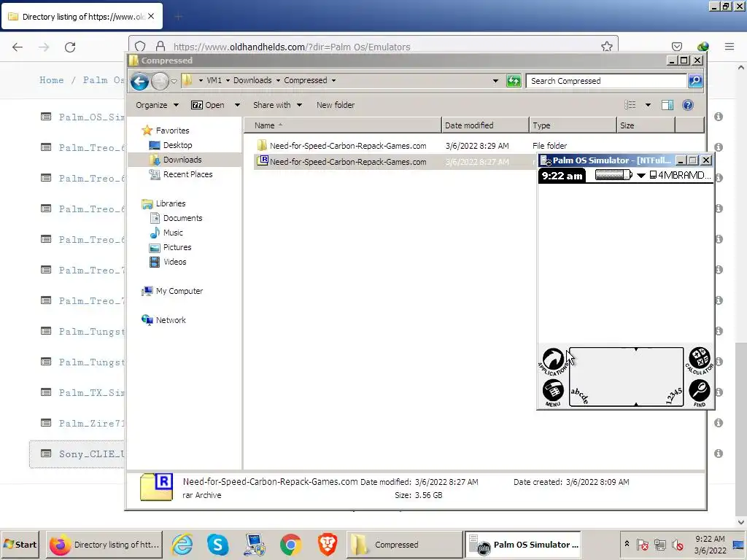Screen dimensions: 747x560
Task: Open Brave browser from the taskbar
Action: pyautogui.click(x=328, y=545)
